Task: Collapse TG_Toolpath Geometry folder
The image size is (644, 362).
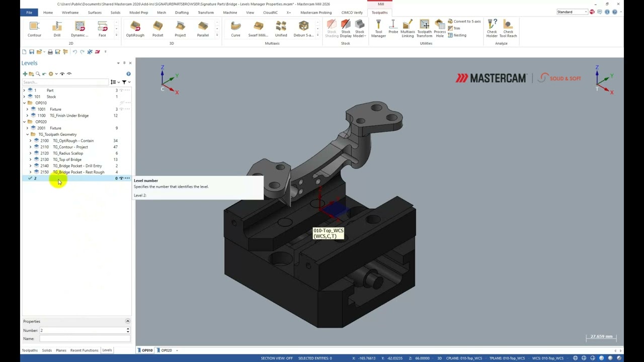Action: [x=27, y=134]
